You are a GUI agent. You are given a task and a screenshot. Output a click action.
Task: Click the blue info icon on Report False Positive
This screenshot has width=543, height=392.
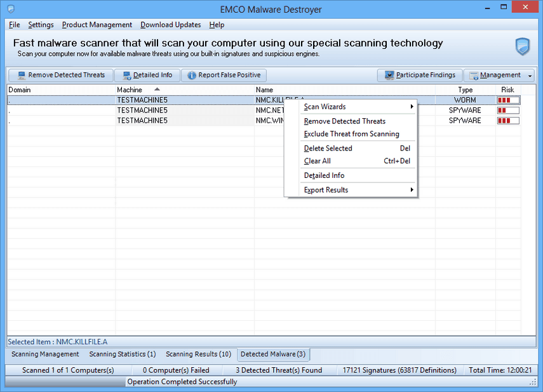pos(192,75)
